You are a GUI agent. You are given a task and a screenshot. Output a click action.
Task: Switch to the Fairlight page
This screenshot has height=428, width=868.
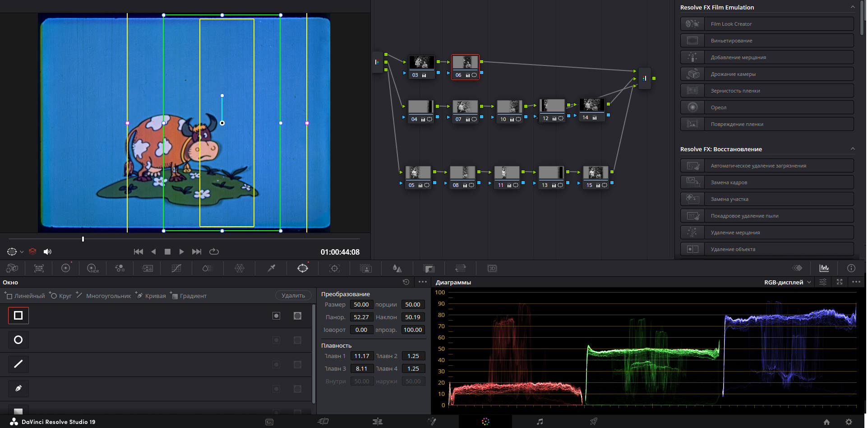(540, 422)
